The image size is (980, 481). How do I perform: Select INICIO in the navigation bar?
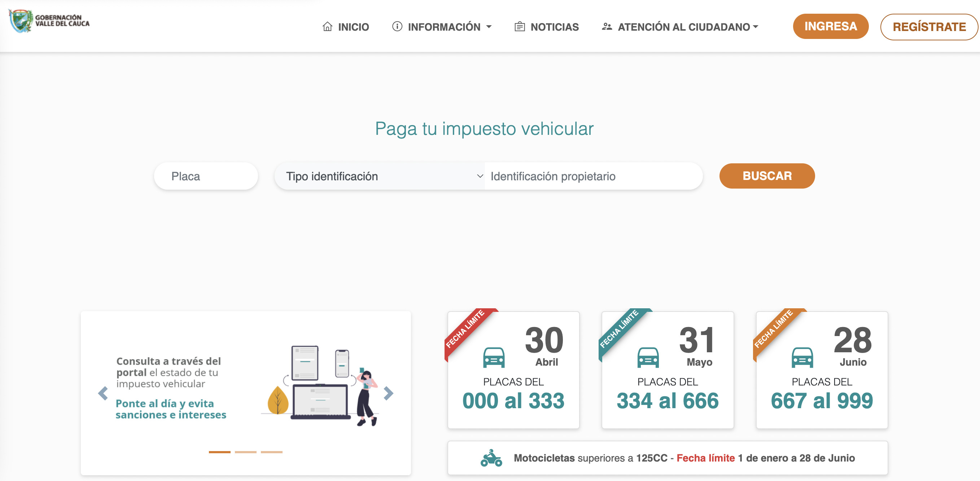354,27
